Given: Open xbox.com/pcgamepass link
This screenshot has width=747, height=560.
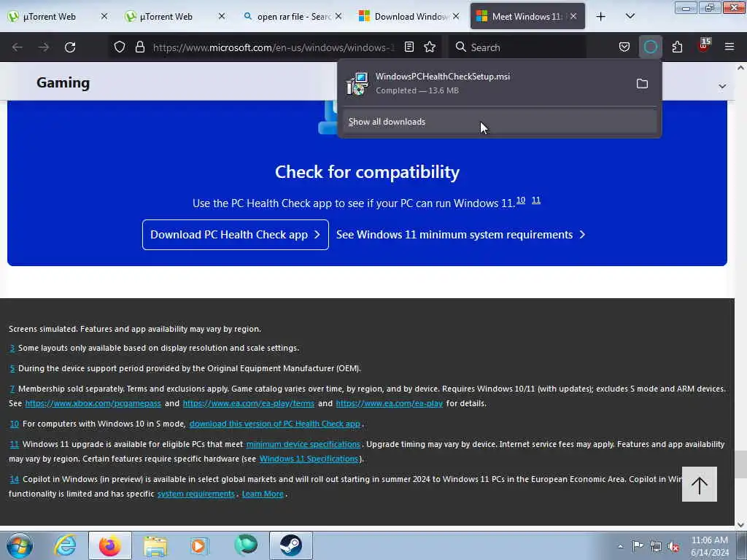Looking at the screenshot, I should [x=93, y=403].
